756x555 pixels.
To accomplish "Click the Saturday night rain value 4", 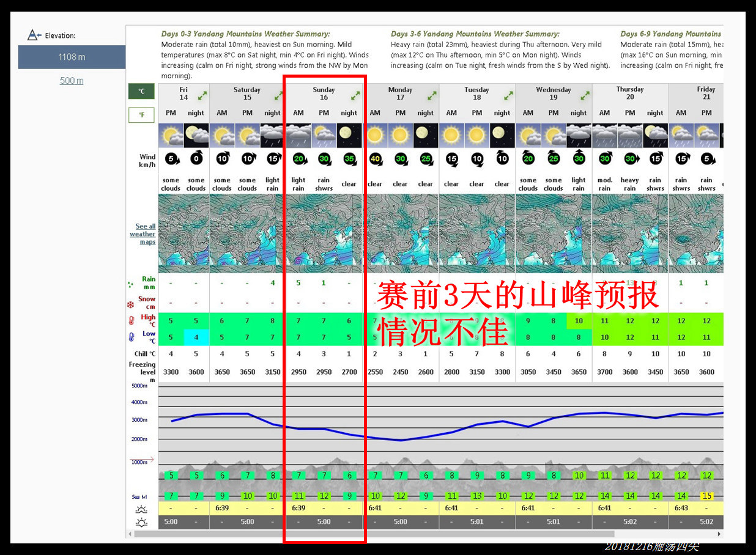I will [273, 283].
